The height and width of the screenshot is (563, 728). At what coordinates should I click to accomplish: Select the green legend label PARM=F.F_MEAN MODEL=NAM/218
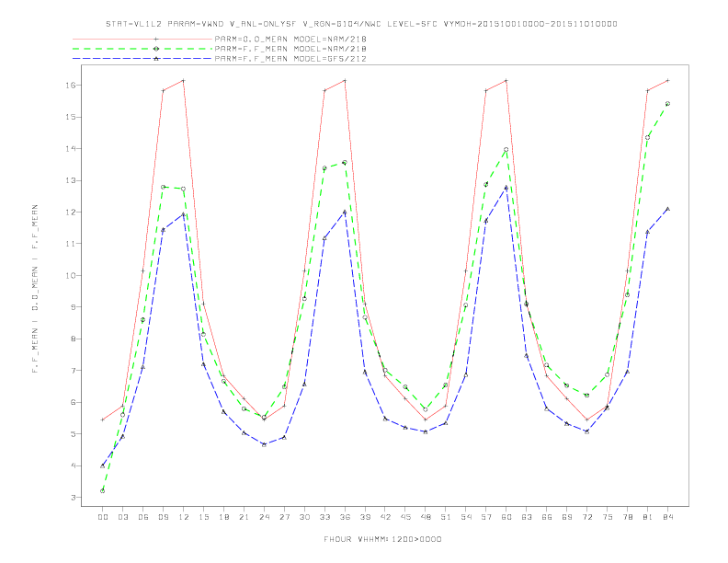coord(290,49)
